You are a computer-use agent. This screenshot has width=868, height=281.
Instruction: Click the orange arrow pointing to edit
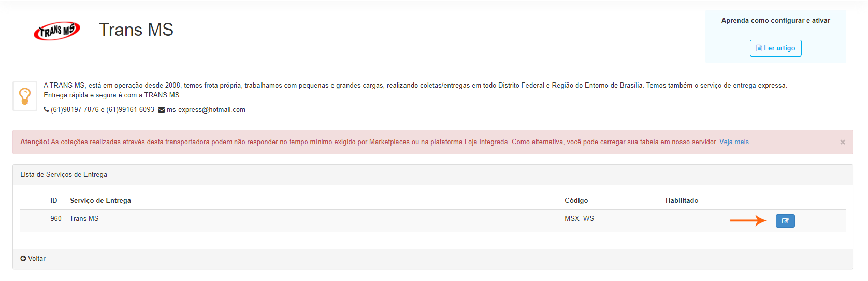pyautogui.click(x=748, y=221)
